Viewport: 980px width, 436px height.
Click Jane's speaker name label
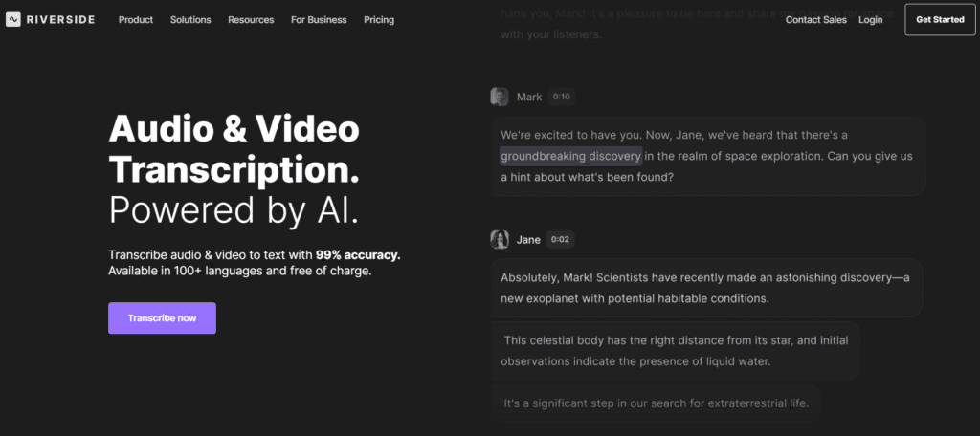coord(528,239)
